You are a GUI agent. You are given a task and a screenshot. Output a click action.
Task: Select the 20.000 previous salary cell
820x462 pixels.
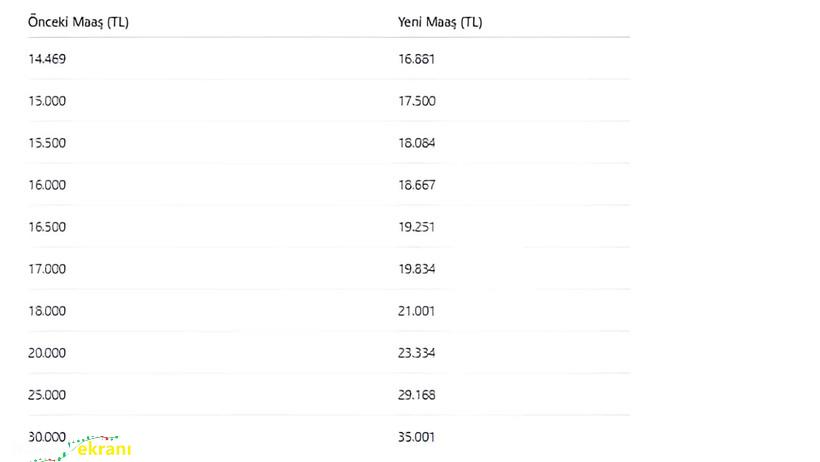point(47,353)
